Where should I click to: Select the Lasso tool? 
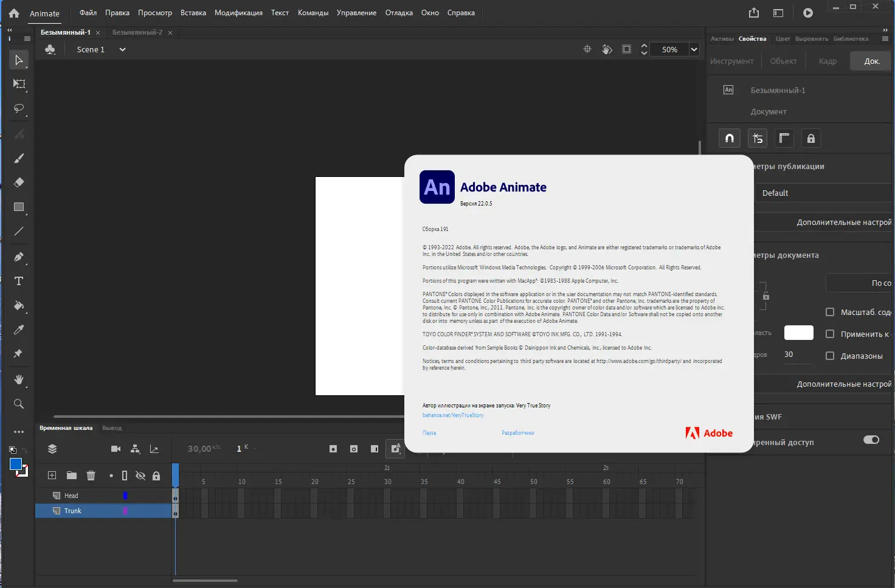point(18,109)
